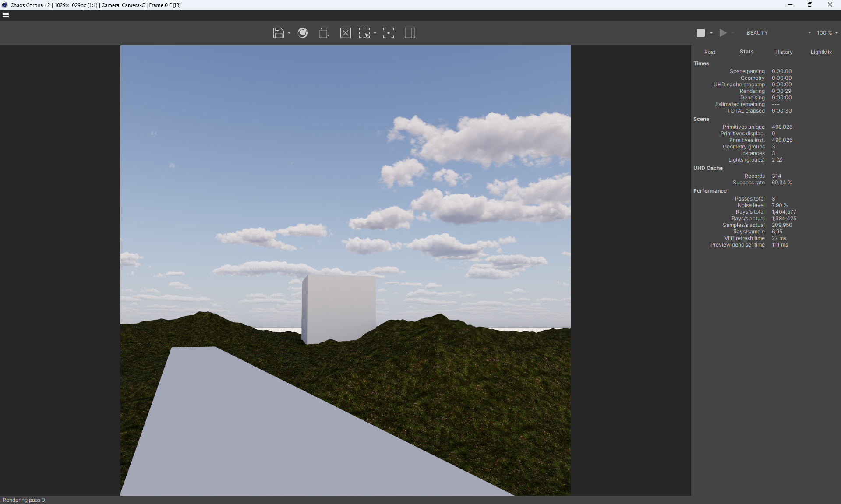Screen dimensions: 841x504
Task: Switch to the LightMix tab
Action: pyautogui.click(x=821, y=52)
